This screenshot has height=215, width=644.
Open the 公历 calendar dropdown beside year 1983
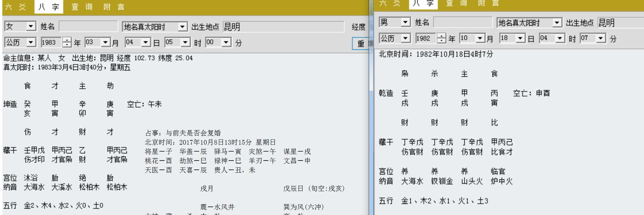click(31, 42)
